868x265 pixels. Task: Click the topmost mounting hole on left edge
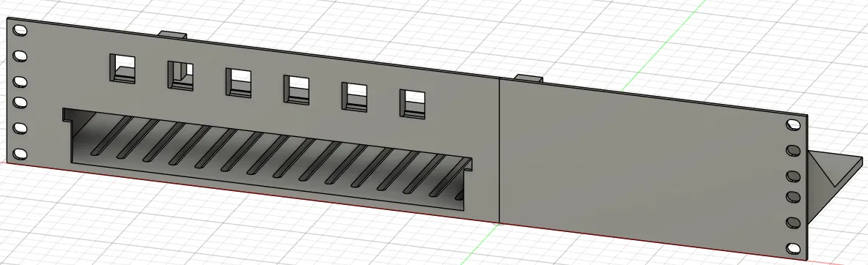20,31
